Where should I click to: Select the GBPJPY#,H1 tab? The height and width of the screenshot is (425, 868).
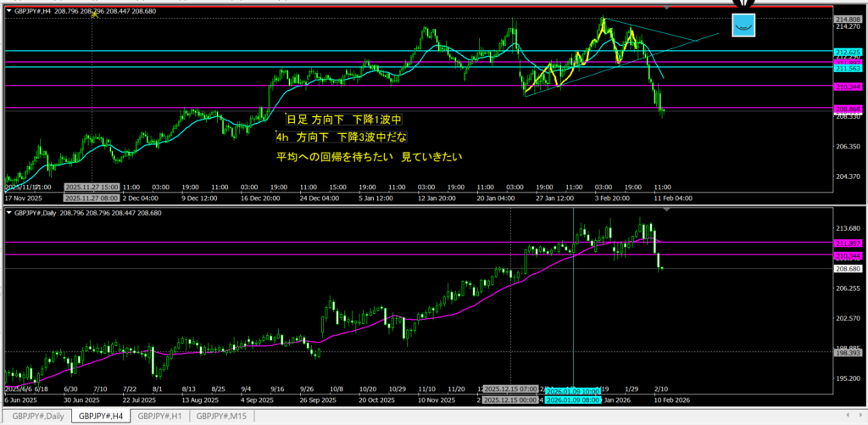(161, 416)
